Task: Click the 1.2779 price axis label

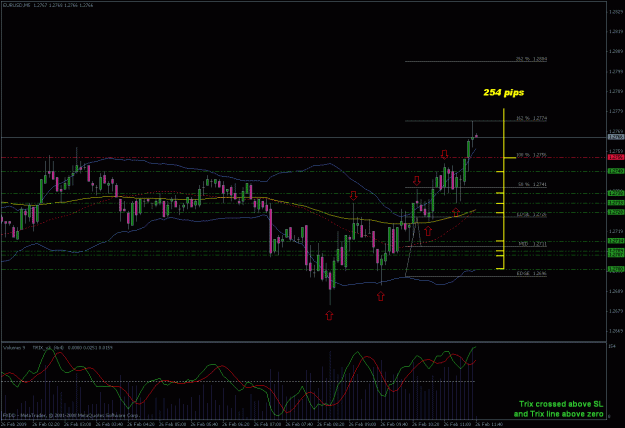Action: [x=616, y=111]
